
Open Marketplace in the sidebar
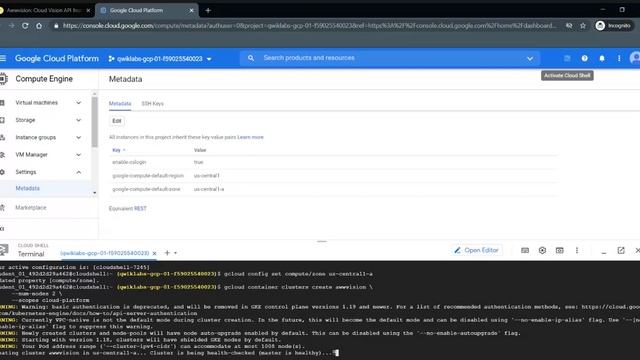[31, 208]
